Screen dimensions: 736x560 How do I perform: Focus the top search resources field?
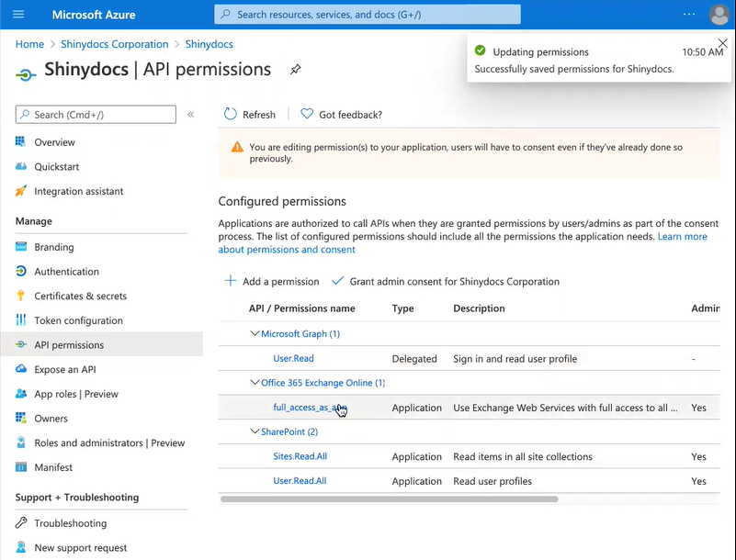click(368, 15)
